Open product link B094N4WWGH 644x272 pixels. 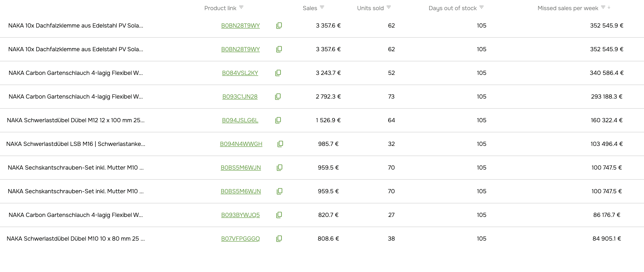[241, 144]
